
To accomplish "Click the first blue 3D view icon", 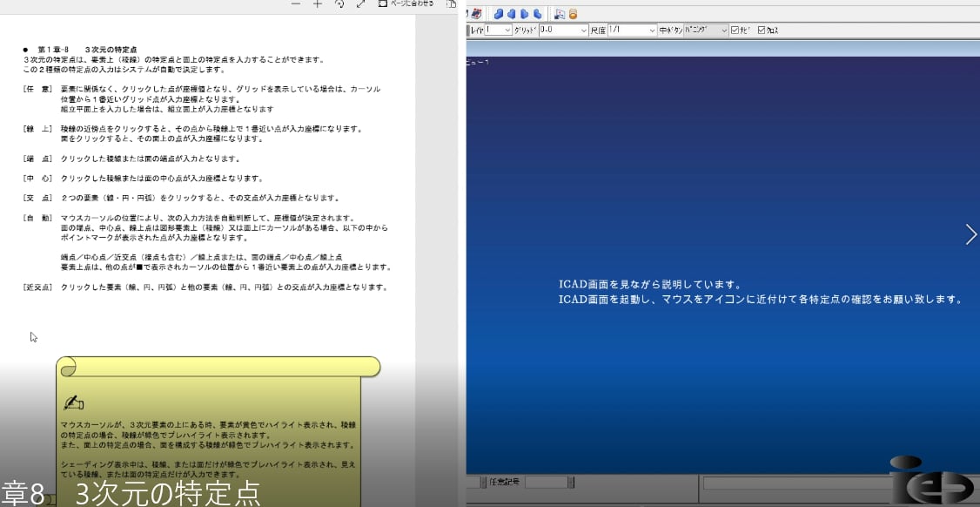I will tap(499, 14).
